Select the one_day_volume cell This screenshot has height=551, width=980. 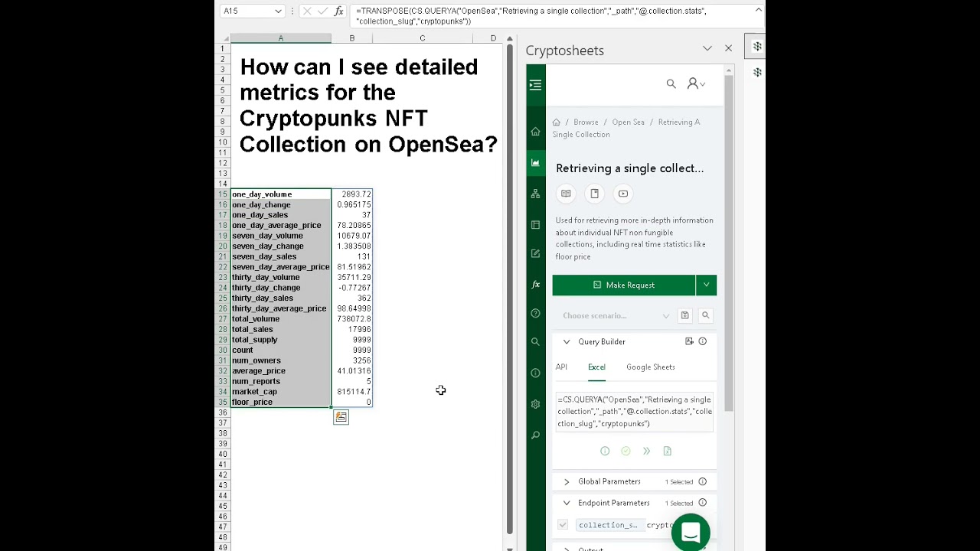click(281, 194)
